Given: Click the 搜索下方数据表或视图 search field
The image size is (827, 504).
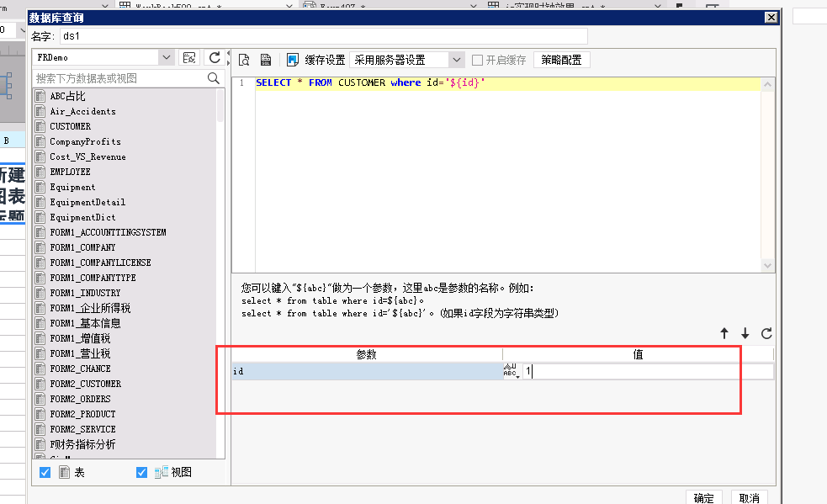Looking at the screenshot, I should coord(120,78).
